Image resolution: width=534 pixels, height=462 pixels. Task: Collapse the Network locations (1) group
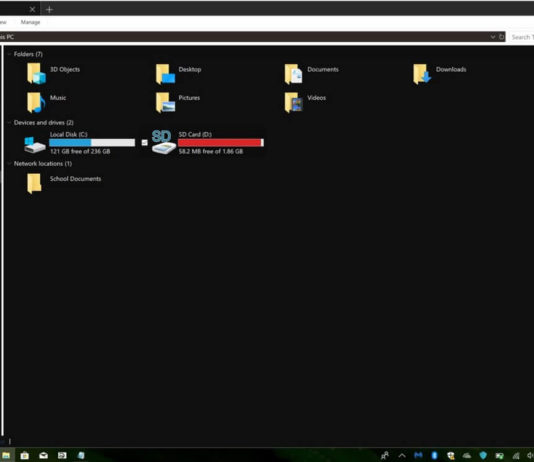[9, 164]
